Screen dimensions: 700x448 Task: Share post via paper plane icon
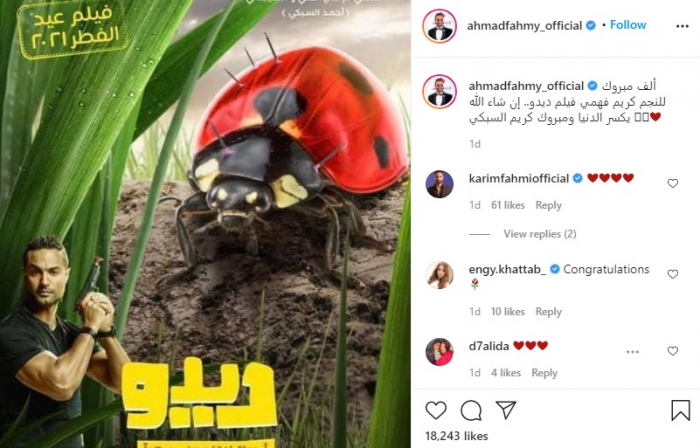(x=505, y=410)
